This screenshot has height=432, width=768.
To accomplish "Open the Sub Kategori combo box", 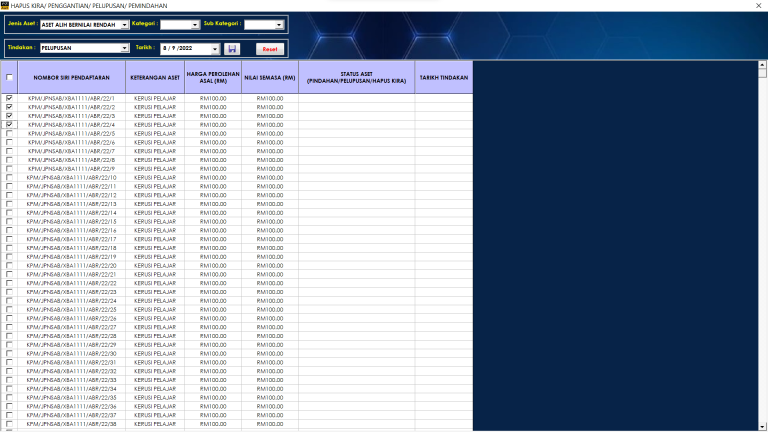I will coord(279,24).
